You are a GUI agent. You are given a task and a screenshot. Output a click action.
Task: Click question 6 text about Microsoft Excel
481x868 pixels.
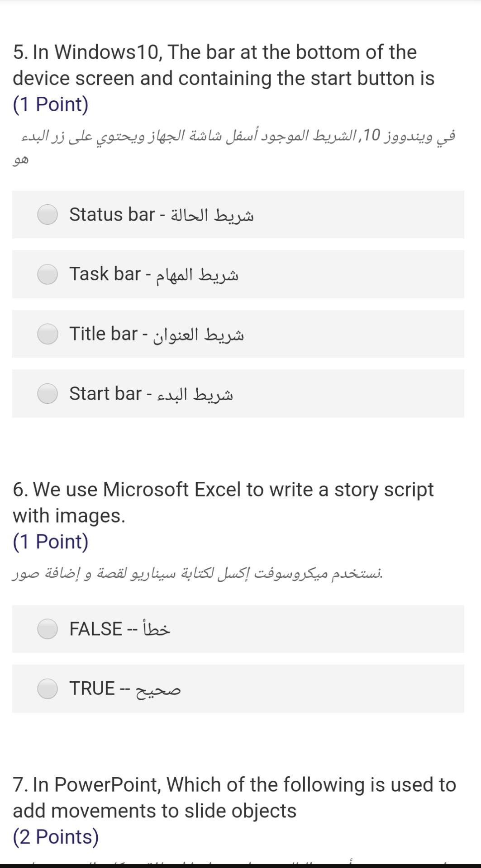[223, 502]
